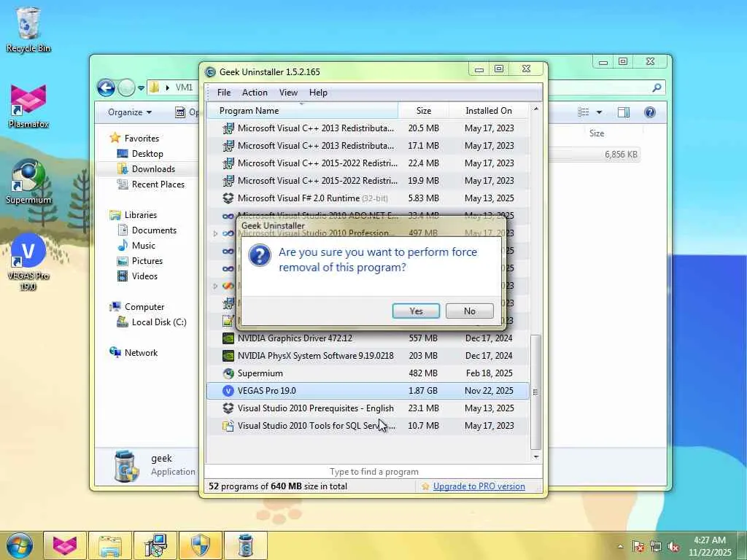The width and height of the screenshot is (747, 560).
Task: Sort list by Installed On column
Action: (489, 111)
